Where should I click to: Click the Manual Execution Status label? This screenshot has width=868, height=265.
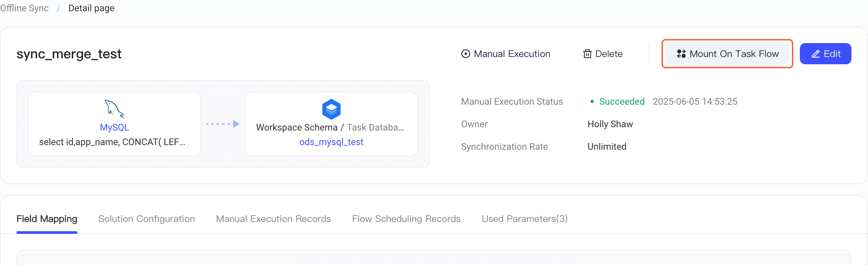pos(511,102)
